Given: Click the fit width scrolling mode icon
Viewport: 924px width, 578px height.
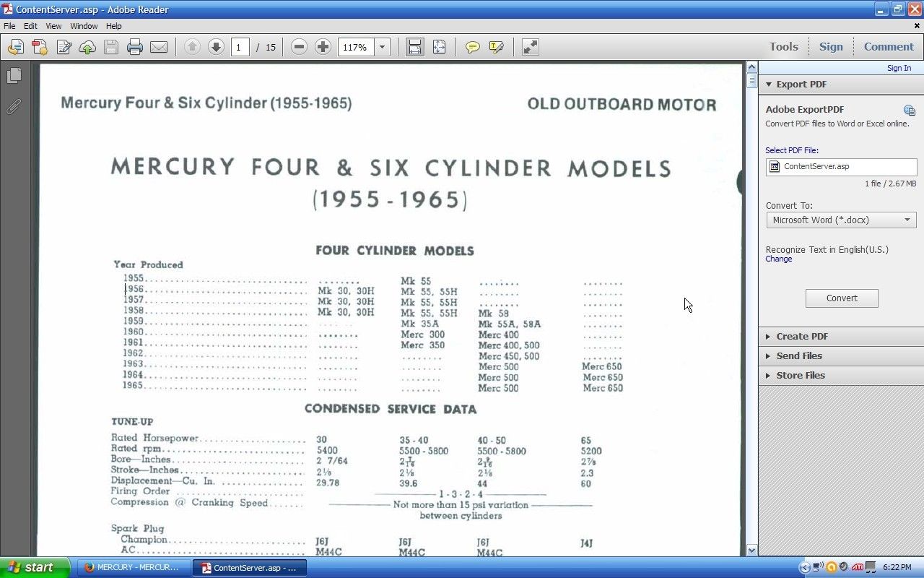Looking at the screenshot, I should 415,47.
